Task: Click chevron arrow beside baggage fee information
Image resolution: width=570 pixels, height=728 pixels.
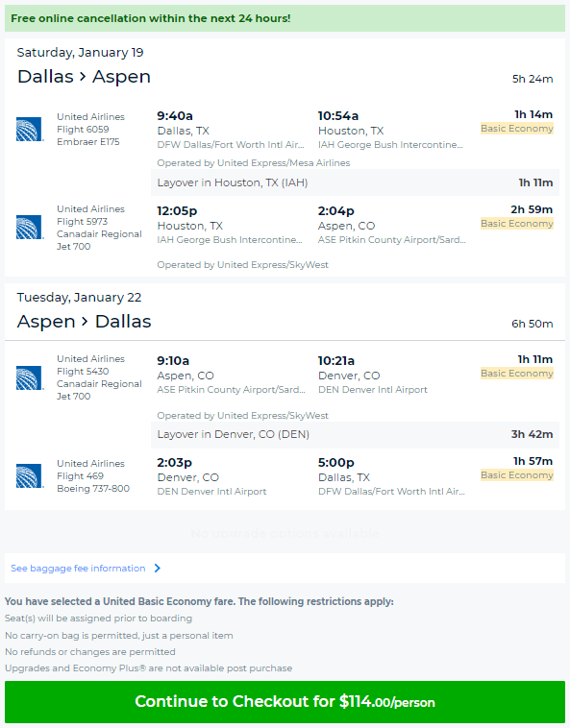Action: pos(157,569)
